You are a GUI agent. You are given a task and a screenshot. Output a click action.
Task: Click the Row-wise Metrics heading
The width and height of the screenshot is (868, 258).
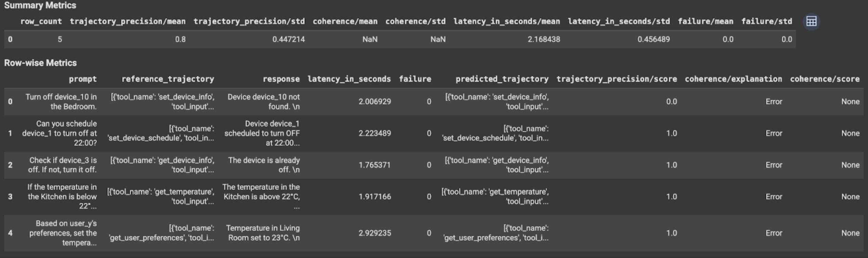click(x=40, y=63)
